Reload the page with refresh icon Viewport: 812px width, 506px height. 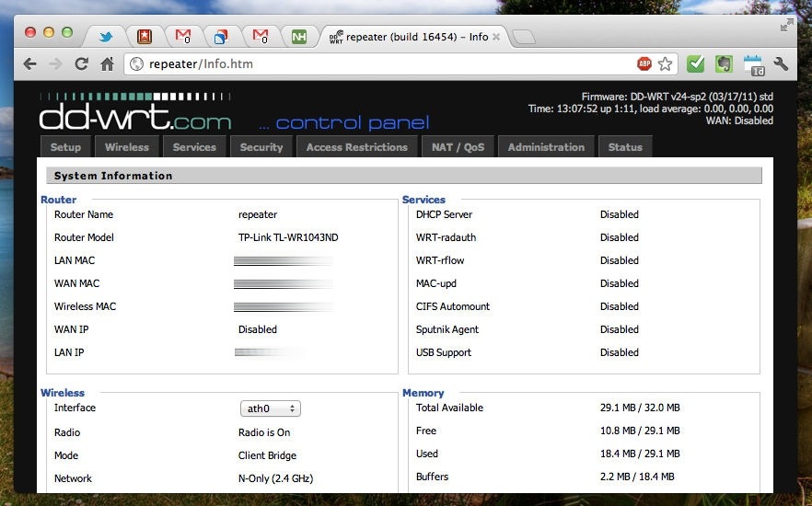tap(81, 64)
